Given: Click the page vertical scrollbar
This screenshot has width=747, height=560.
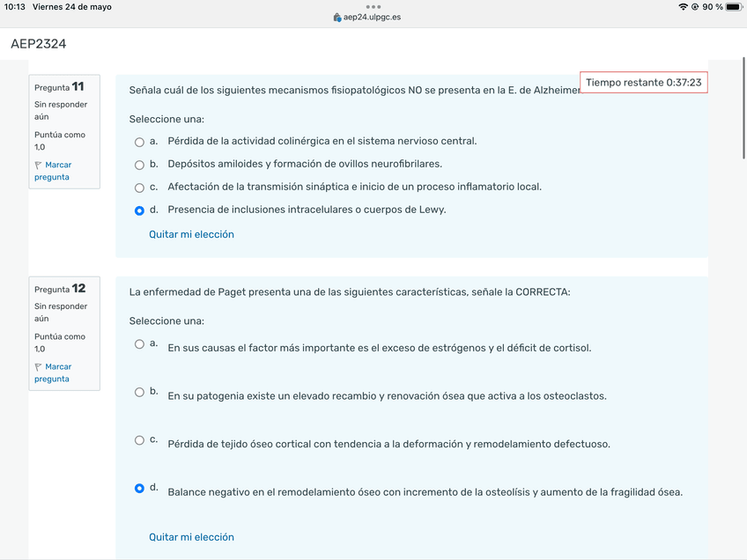Looking at the screenshot, I should click(x=744, y=108).
